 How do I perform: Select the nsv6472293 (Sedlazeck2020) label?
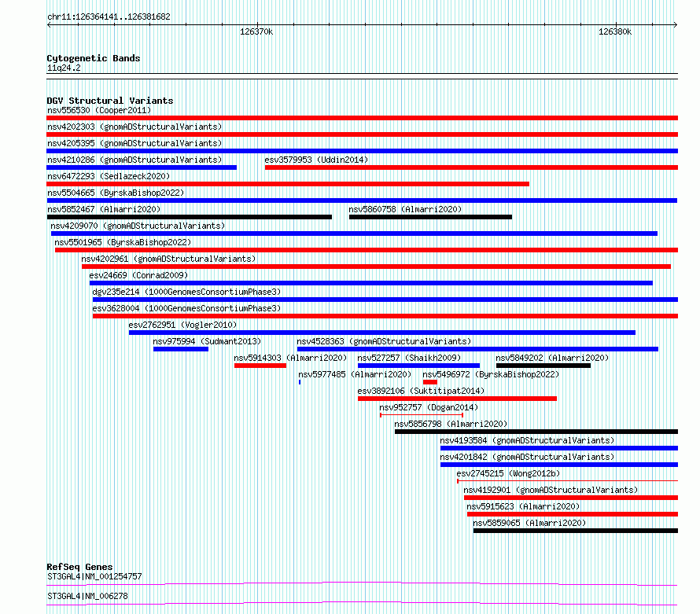pos(109,176)
